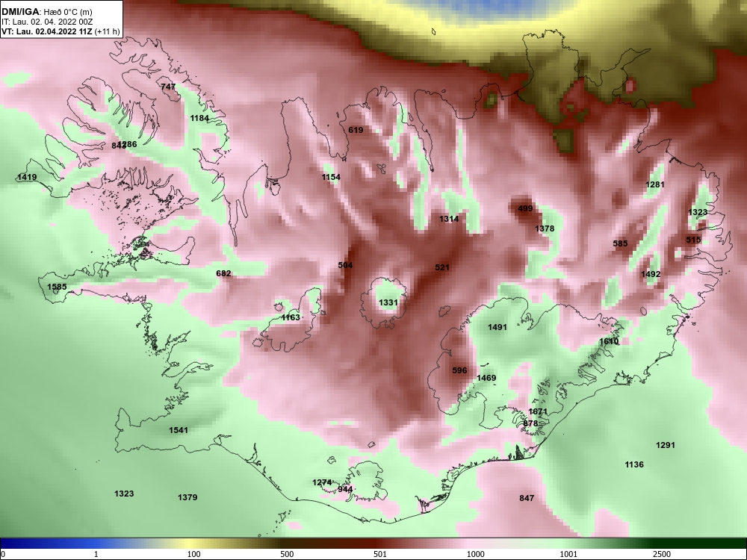747x560 pixels.
Task: Select the 1671 map value
Action: (x=538, y=412)
